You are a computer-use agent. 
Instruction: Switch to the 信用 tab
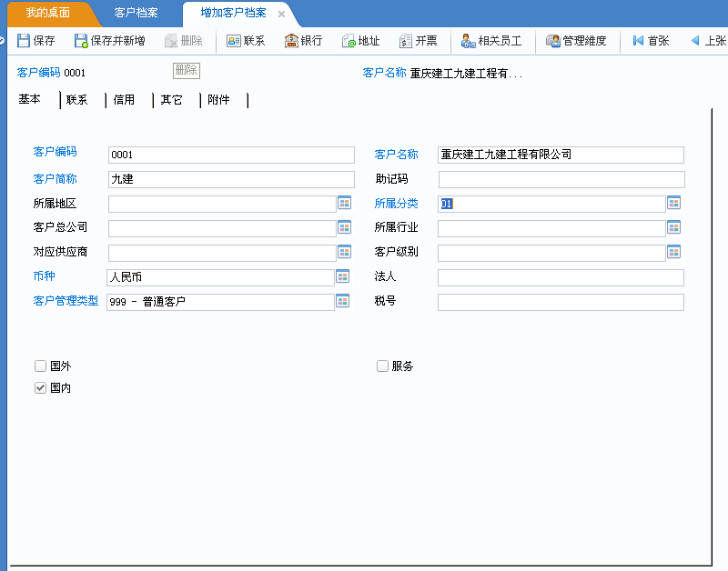(125, 101)
